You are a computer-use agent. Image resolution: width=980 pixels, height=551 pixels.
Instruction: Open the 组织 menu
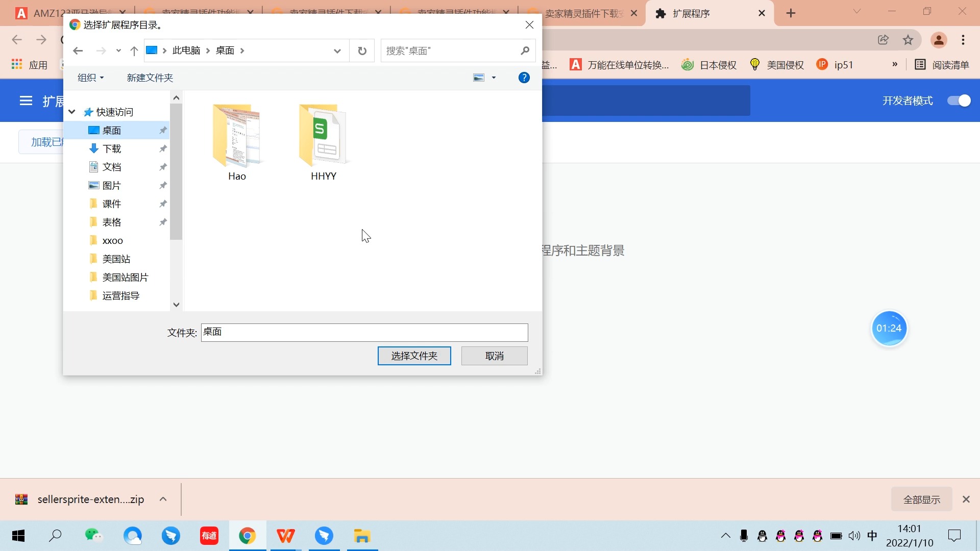click(90, 78)
